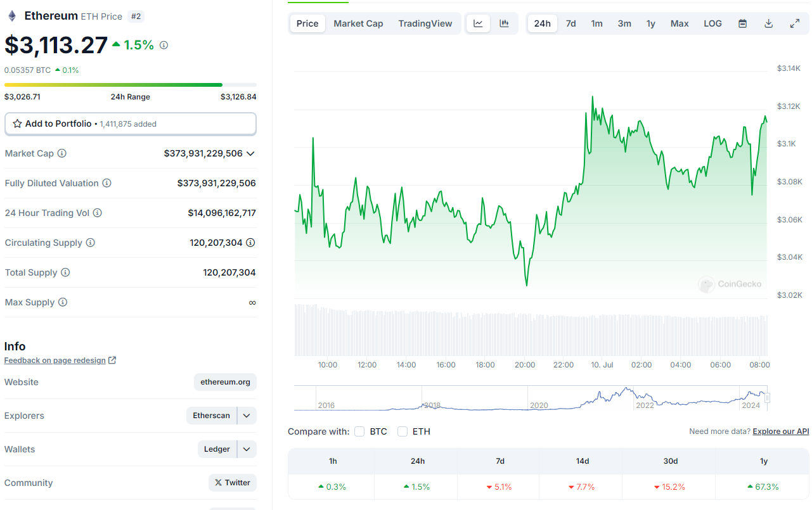Viewport: 812px width, 510px height.
Task: Click the historical mini chart navigator
Action: [531, 398]
